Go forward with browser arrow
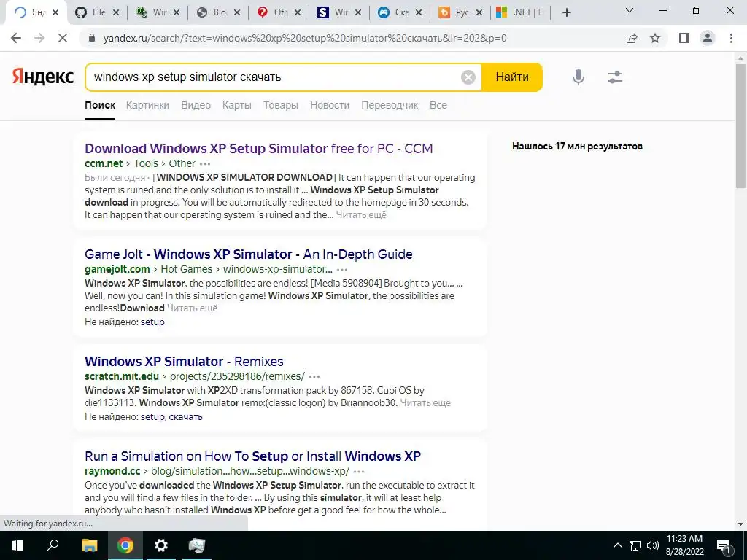The width and height of the screenshot is (747, 560). 39,38
